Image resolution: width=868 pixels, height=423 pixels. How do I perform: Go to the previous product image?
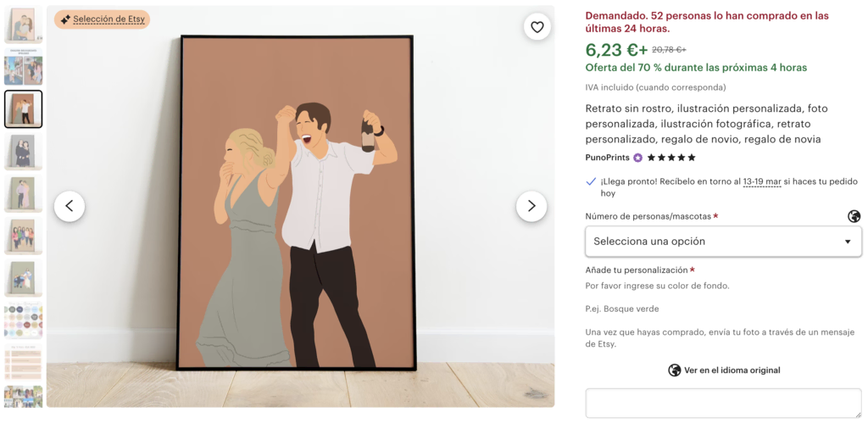pyautogui.click(x=70, y=206)
